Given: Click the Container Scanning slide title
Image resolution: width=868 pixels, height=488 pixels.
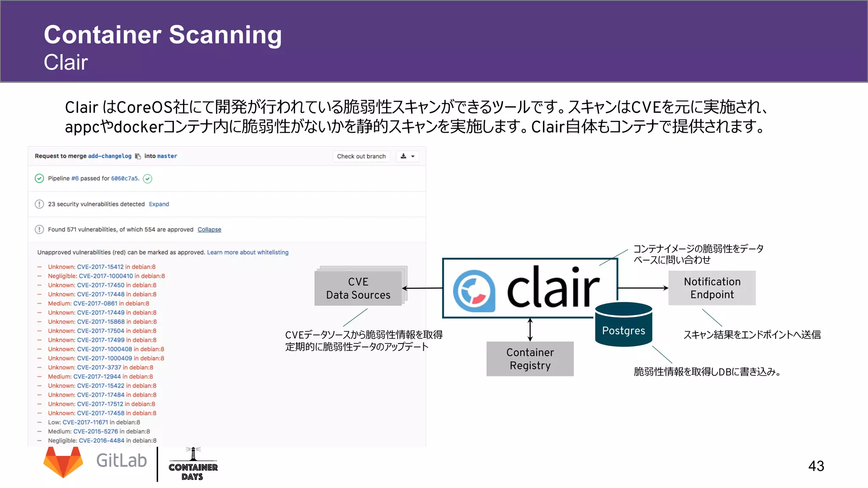Looking at the screenshot, I should point(163,34).
